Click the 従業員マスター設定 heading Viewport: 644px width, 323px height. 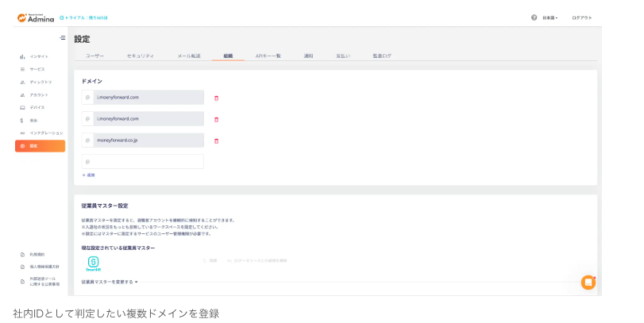(105, 206)
